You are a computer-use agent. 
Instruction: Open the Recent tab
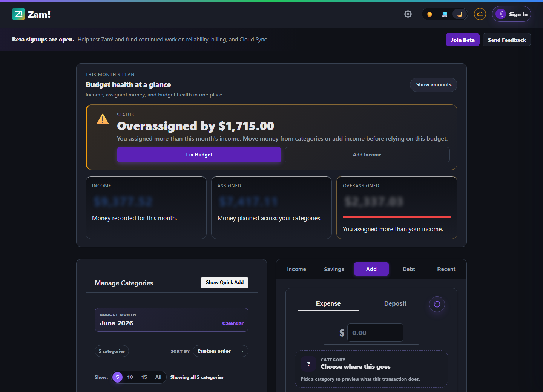coord(446,269)
